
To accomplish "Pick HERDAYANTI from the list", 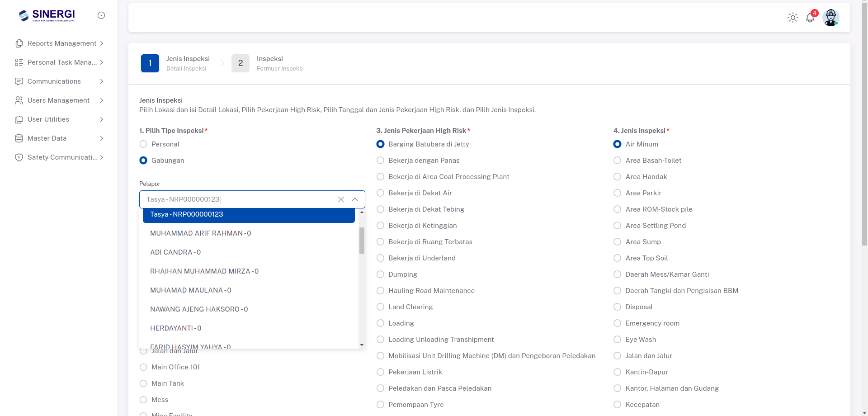I will [x=249, y=328].
